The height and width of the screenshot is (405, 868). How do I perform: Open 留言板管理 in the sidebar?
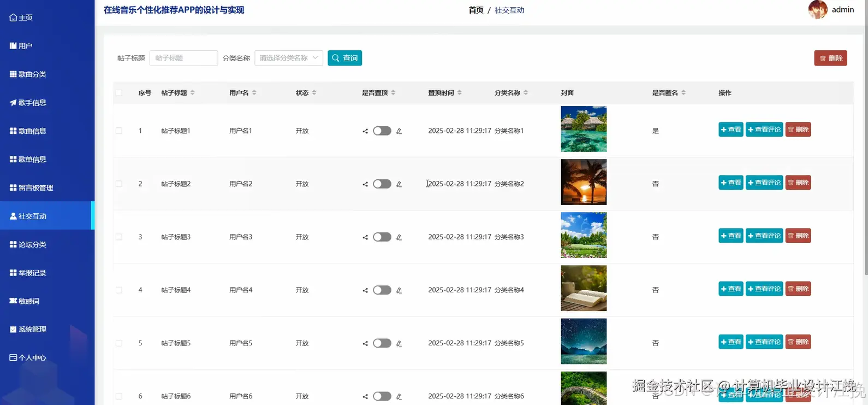pyautogui.click(x=47, y=188)
